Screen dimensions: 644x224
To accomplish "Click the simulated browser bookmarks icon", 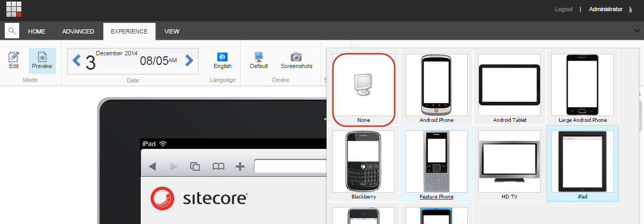I will pyautogui.click(x=218, y=167).
